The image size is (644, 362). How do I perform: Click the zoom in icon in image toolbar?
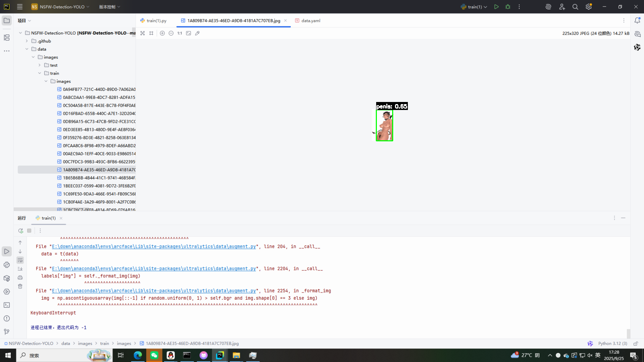click(162, 33)
